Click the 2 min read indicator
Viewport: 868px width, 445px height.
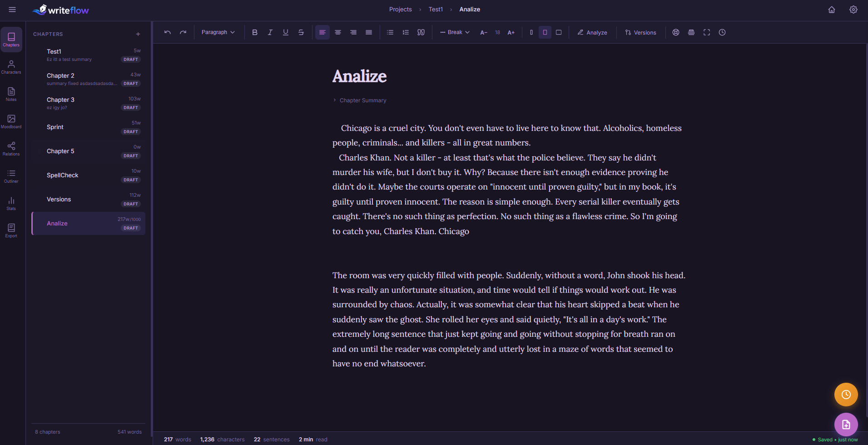tap(313, 440)
